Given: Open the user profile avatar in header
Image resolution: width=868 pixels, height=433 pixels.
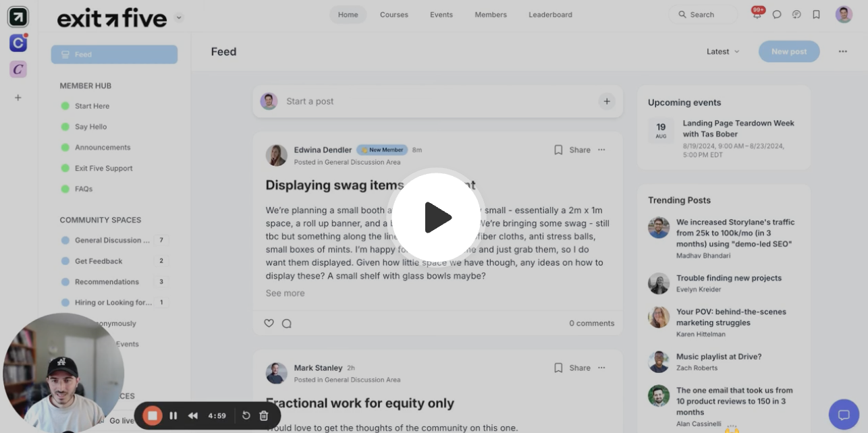Looking at the screenshot, I should (844, 14).
